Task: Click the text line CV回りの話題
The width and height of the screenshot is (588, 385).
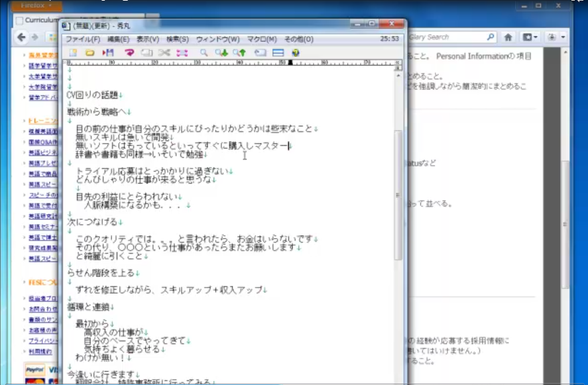Action: point(92,95)
